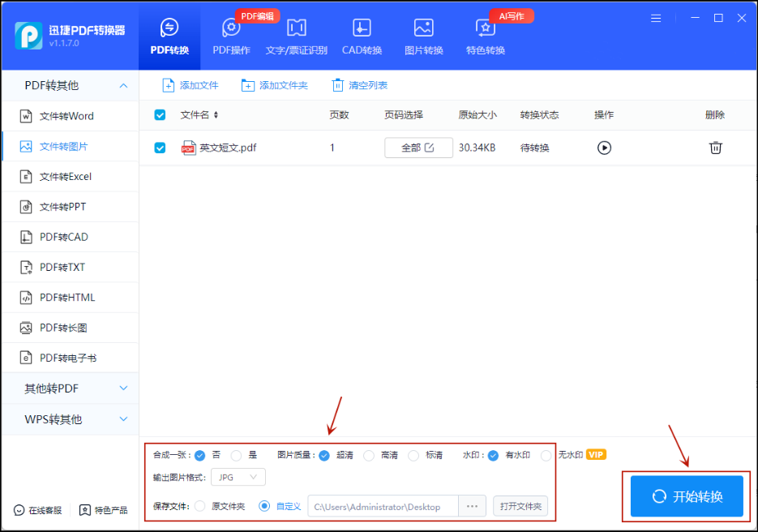Select 有水印 watermark option
Image resolution: width=758 pixels, height=532 pixels.
point(493,456)
